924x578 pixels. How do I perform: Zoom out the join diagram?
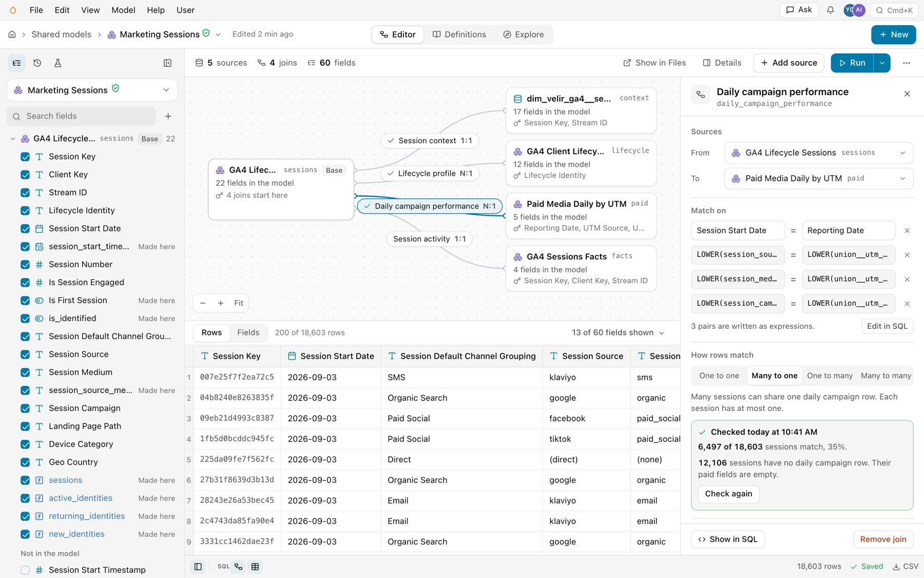pos(203,303)
